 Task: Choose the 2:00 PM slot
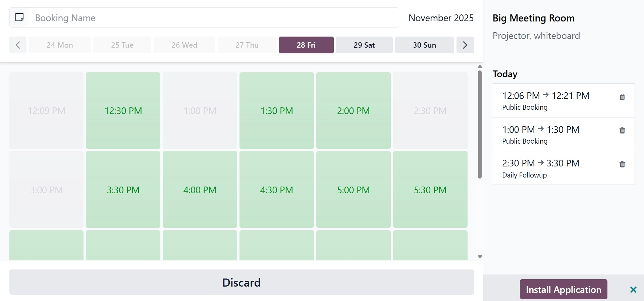click(x=353, y=111)
